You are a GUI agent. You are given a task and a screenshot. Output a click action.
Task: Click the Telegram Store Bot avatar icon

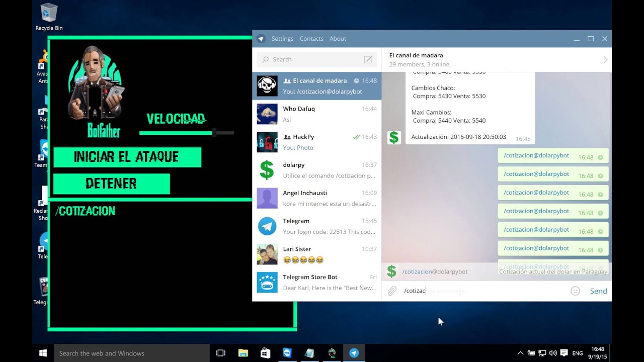click(267, 283)
